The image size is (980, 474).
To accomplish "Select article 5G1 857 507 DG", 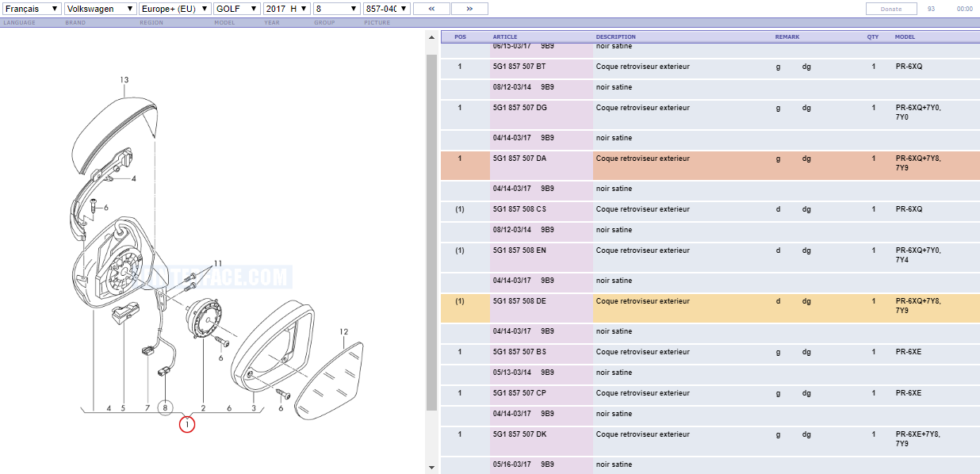I will 520,108.
